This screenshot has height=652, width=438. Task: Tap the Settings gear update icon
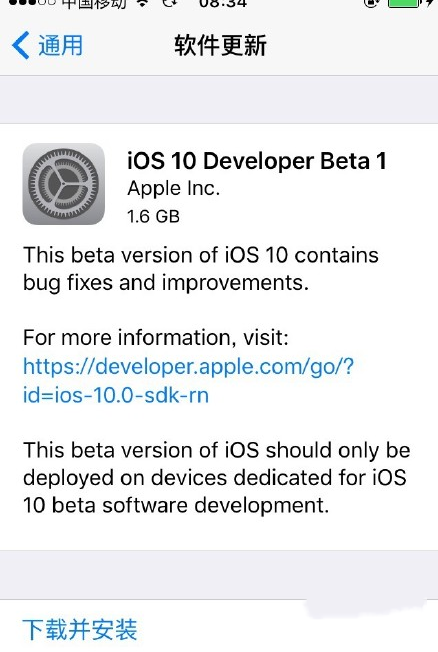pyautogui.click(x=64, y=184)
